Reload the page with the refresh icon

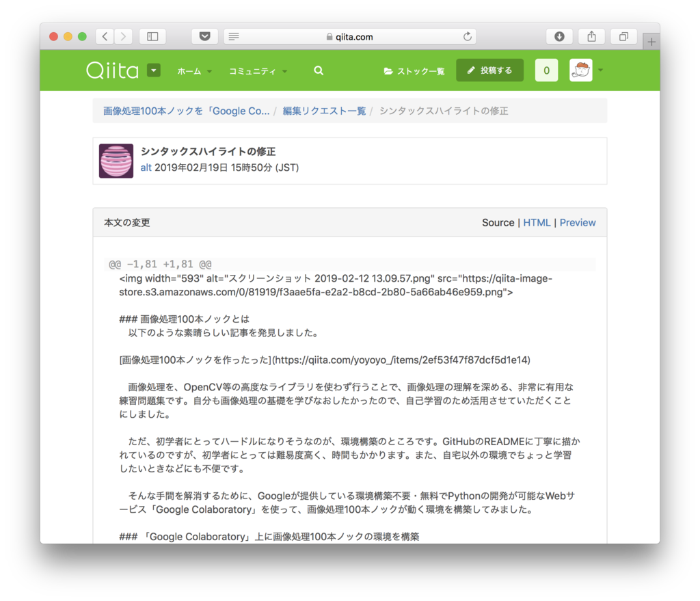pyautogui.click(x=466, y=36)
